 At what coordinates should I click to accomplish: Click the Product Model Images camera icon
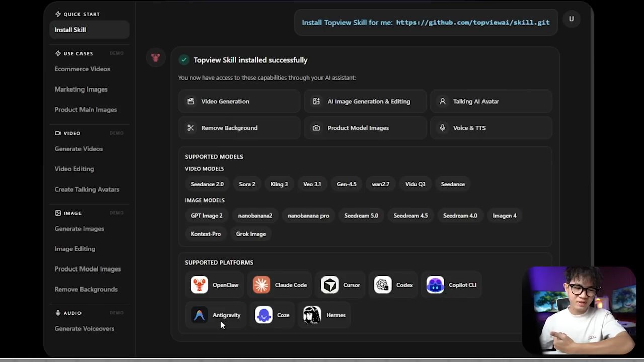point(316,128)
